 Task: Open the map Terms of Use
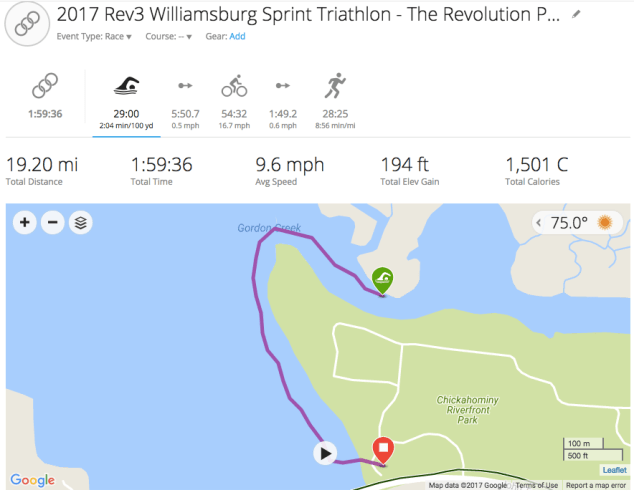pos(537,486)
